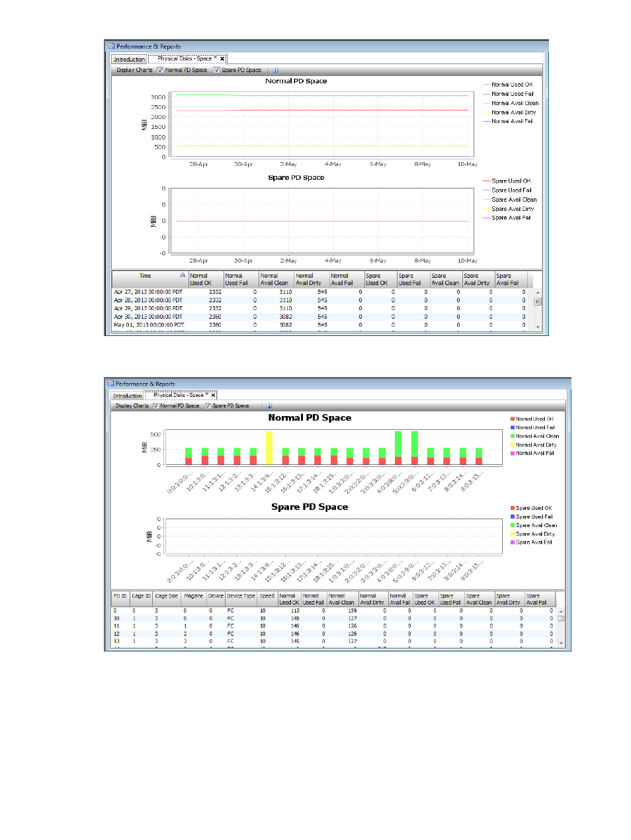Open the info icon in line-chart window toolbar
This screenshot has width=631, height=840.
(x=276, y=70)
